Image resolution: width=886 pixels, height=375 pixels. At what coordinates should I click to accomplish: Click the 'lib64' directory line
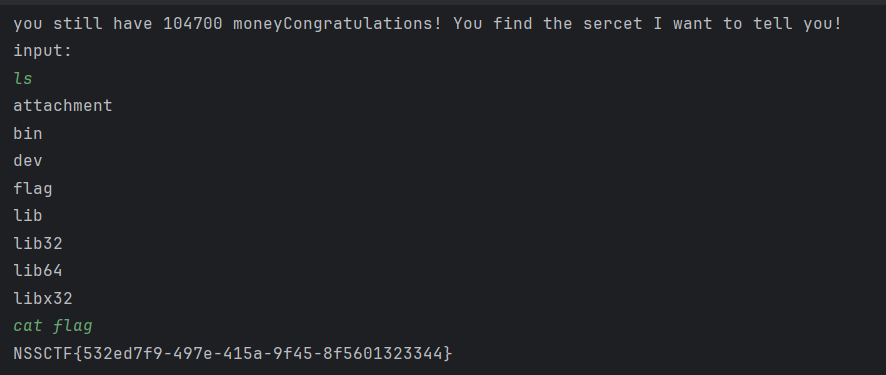(38, 271)
